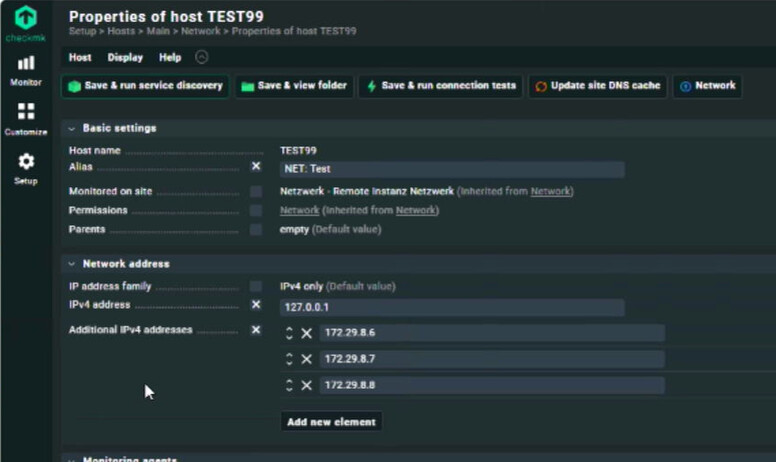The height and width of the screenshot is (462, 776).
Task: Click the Checkmk logo icon
Action: point(26,18)
